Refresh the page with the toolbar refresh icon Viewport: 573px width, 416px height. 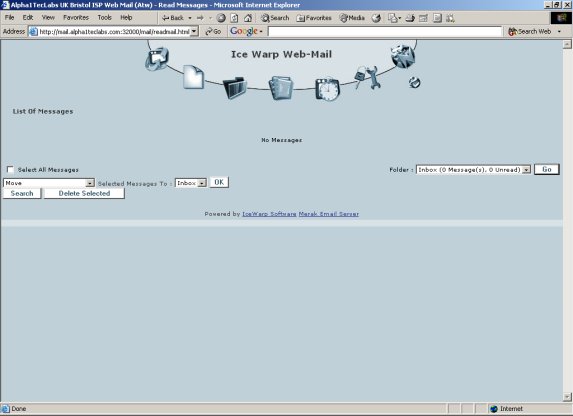(x=234, y=18)
